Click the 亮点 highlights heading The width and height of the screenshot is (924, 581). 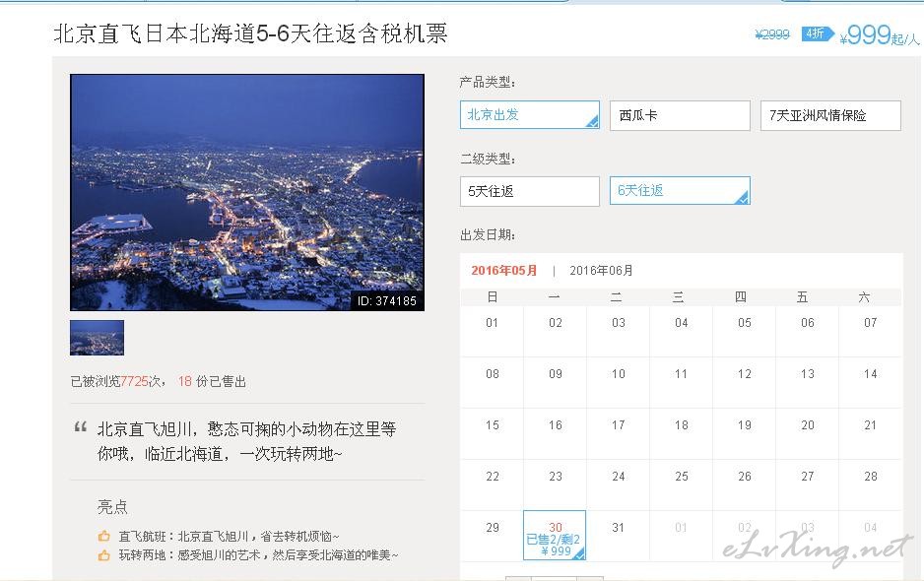point(112,507)
